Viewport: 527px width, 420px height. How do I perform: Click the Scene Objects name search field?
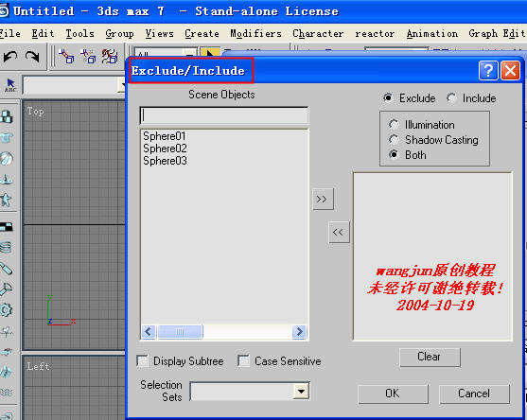(224, 115)
